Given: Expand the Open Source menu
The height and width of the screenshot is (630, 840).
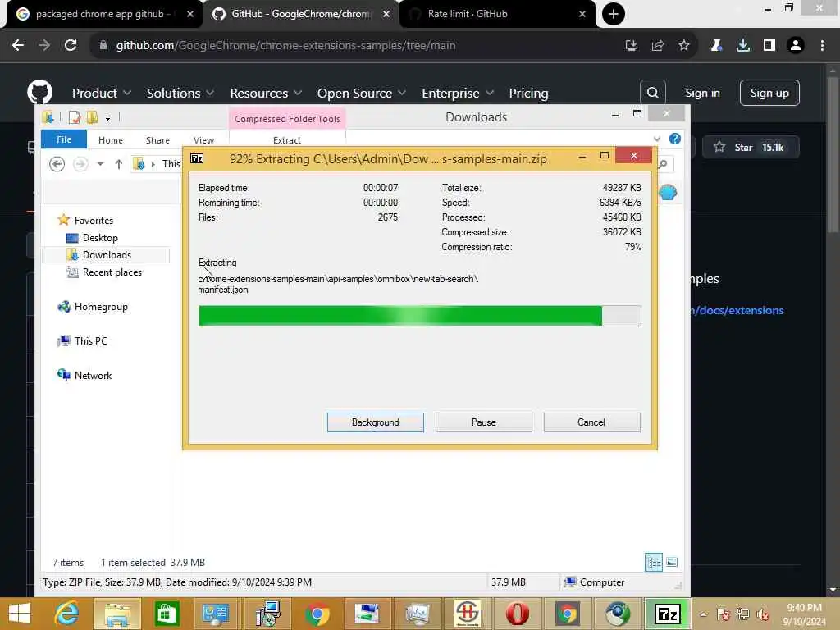Looking at the screenshot, I should coord(362,94).
